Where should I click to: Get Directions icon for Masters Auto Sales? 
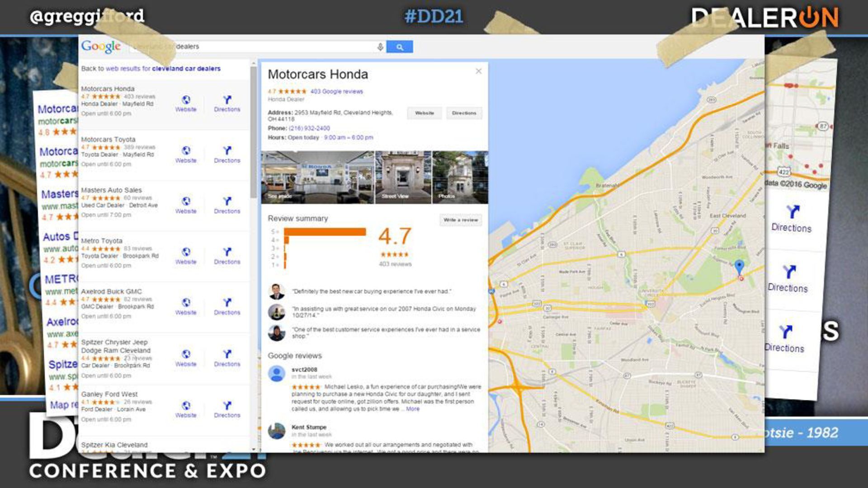(227, 201)
